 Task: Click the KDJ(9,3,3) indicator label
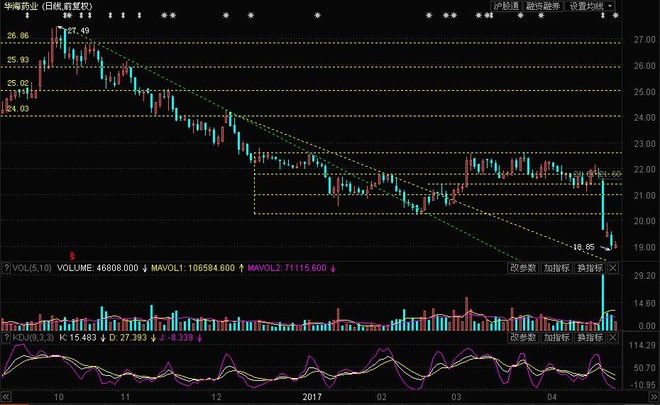coord(33,338)
